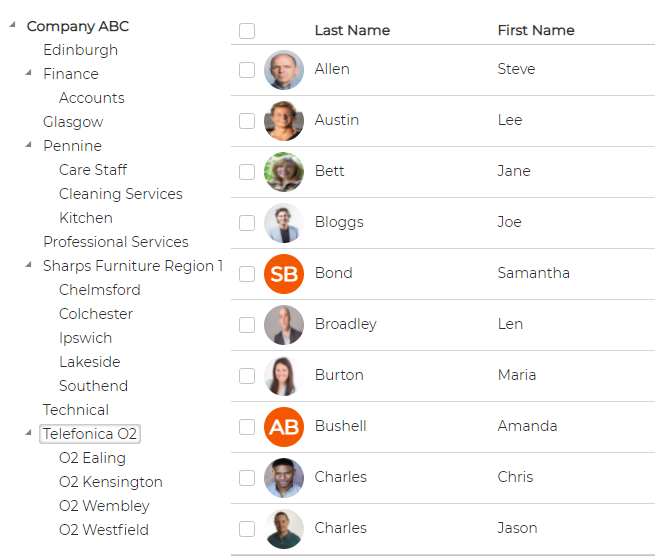Viewport: 655px width, 556px height.
Task: Open Steve Allen's profile photo
Action: pyautogui.click(x=284, y=70)
